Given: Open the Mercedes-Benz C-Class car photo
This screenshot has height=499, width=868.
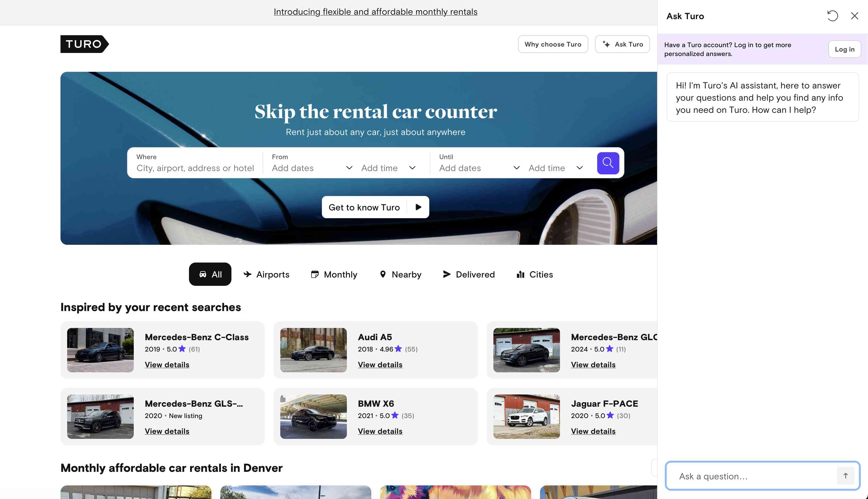Looking at the screenshot, I should pyautogui.click(x=100, y=350).
